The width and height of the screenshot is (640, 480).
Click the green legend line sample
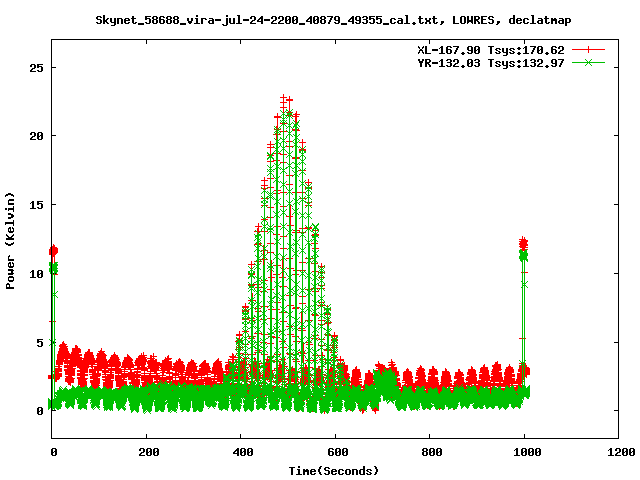click(x=588, y=63)
